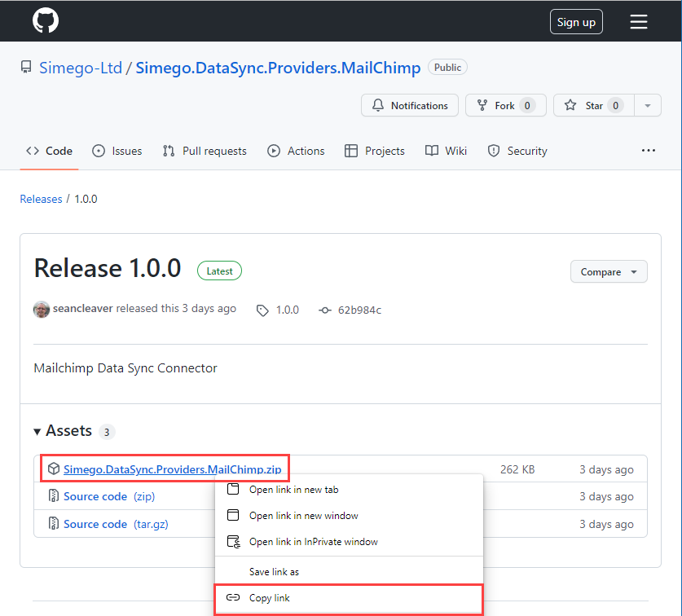Switch to the Security tab

517,151
